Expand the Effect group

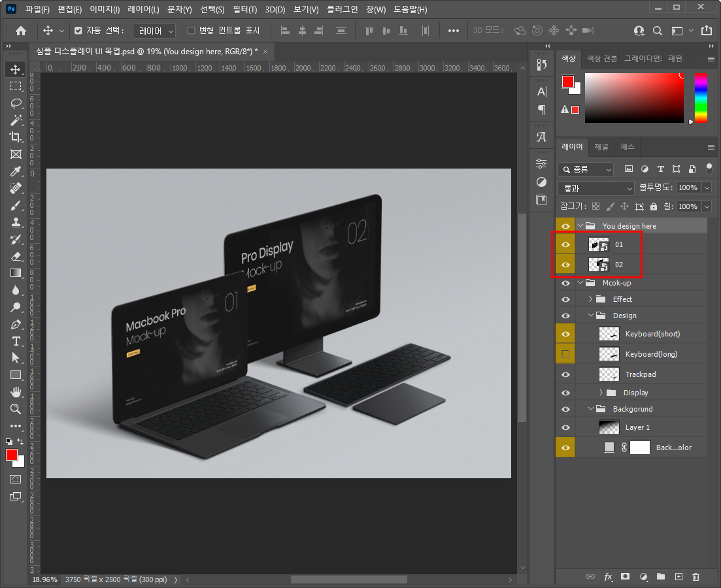[590, 299]
